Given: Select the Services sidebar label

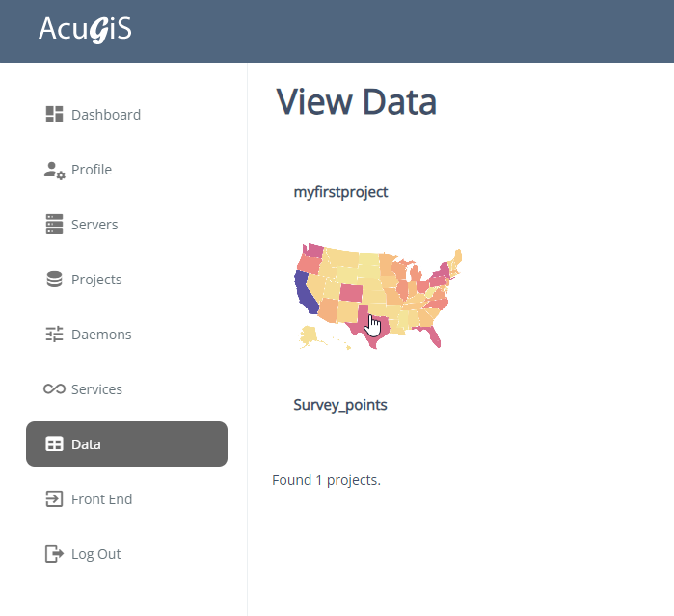Looking at the screenshot, I should (96, 389).
